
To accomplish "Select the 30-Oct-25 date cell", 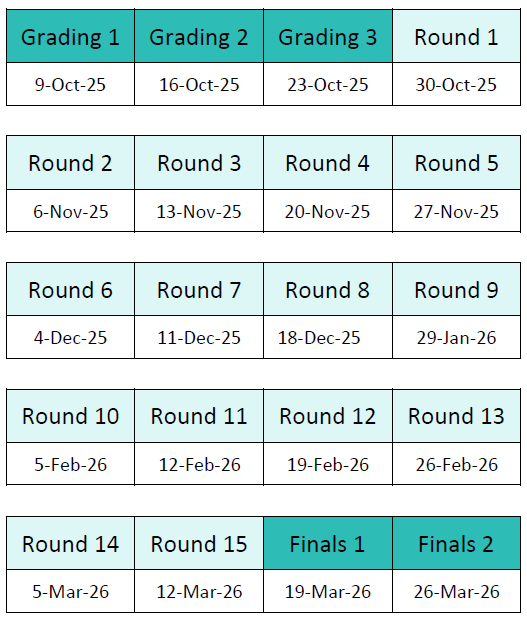I will (x=456, y=84).
